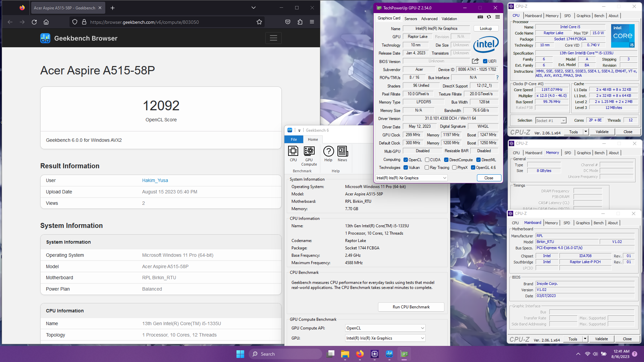644x362 pixels.
Task: Reload the page in Firefox
Action: tap(34, 22)
